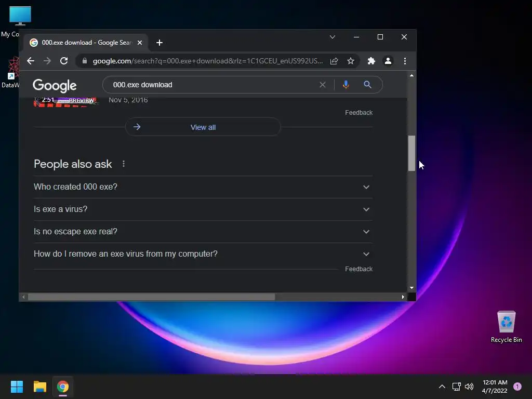Click the horizontal scrollbar thumb
This screenshot has width=532, height=399.
[151, 297]
